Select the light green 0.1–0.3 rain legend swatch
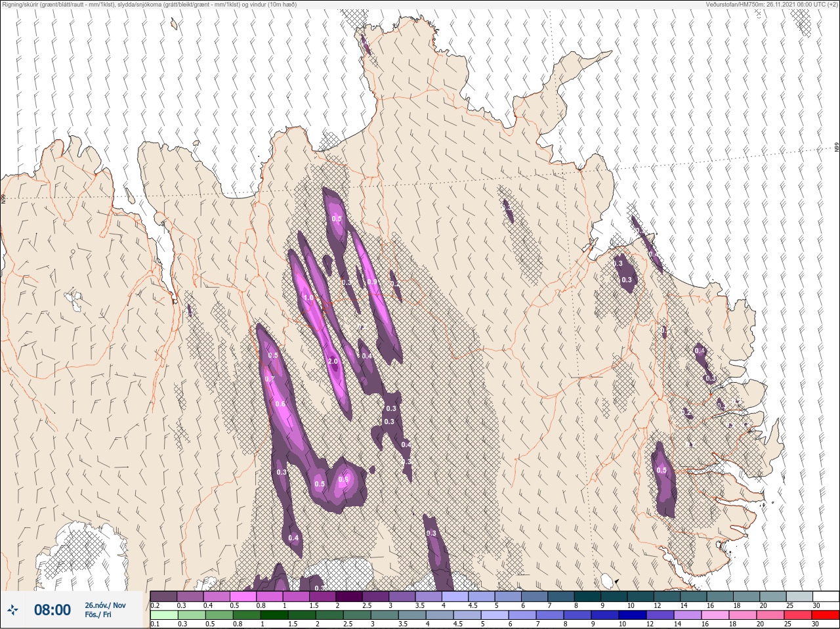Image resolution: width=840 pixels, height=629 pixels. tap(163, 615)
